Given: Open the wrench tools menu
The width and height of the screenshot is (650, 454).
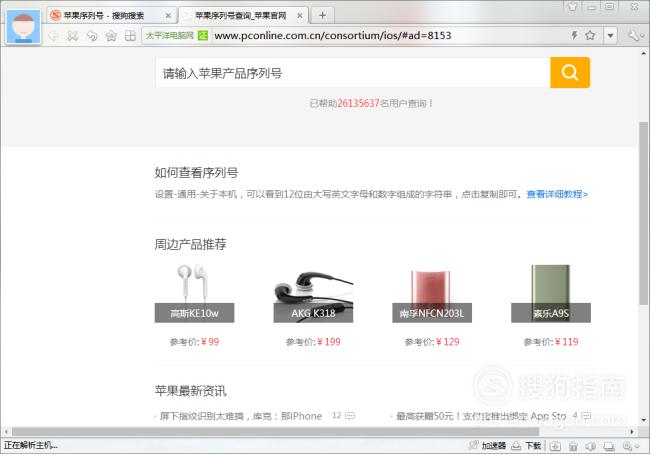Looking at the screenshot, I should click(634, 36).
